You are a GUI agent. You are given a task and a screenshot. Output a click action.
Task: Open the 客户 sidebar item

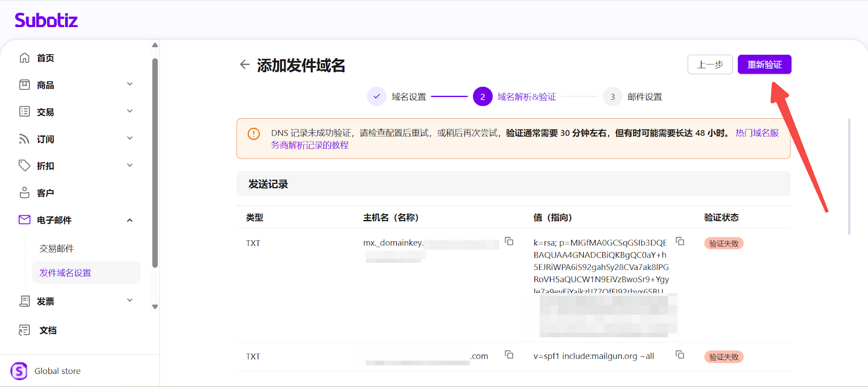46,193
